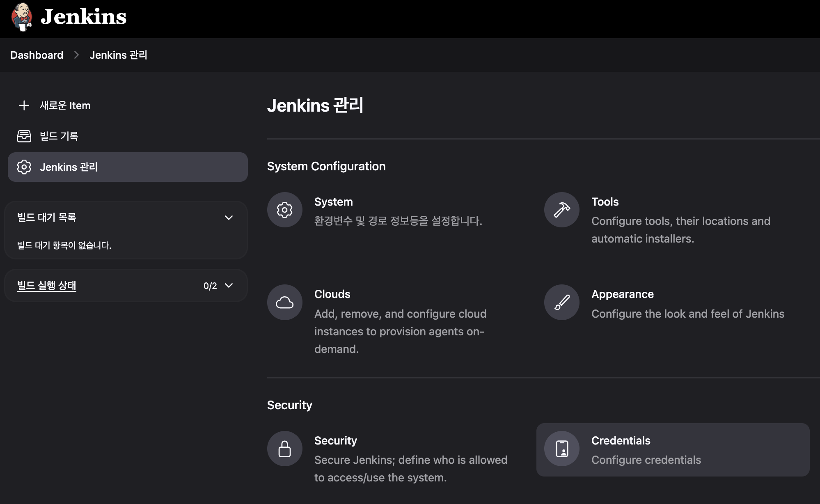Click the Clouds cloud icon
The width and height of the screenshot is (820, 504).
click(284, 302)
